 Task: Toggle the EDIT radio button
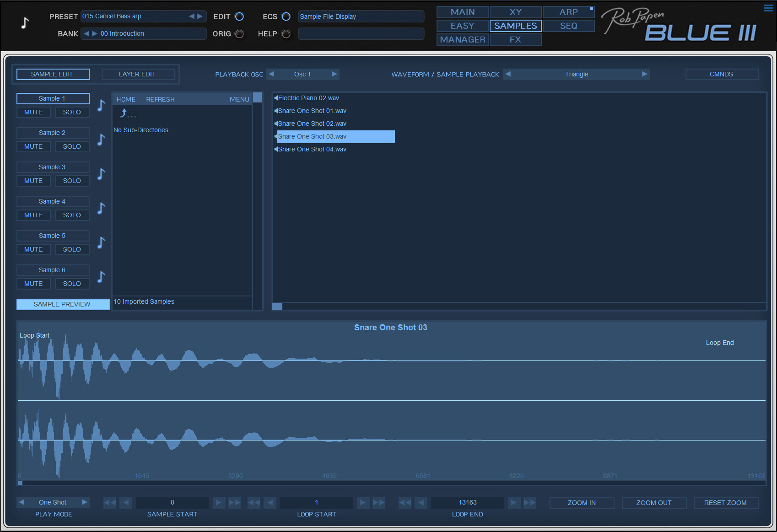(x=239, y=16)
